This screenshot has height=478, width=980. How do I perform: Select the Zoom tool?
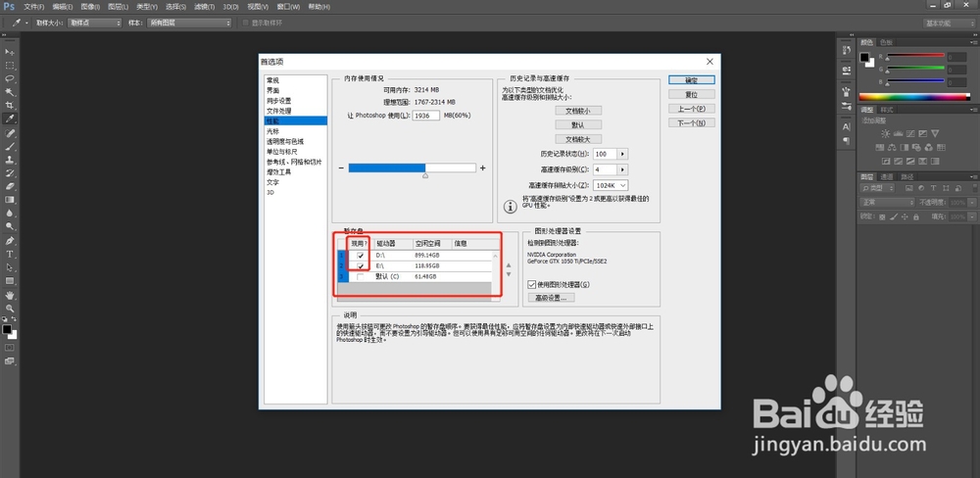tap(10, 309)
